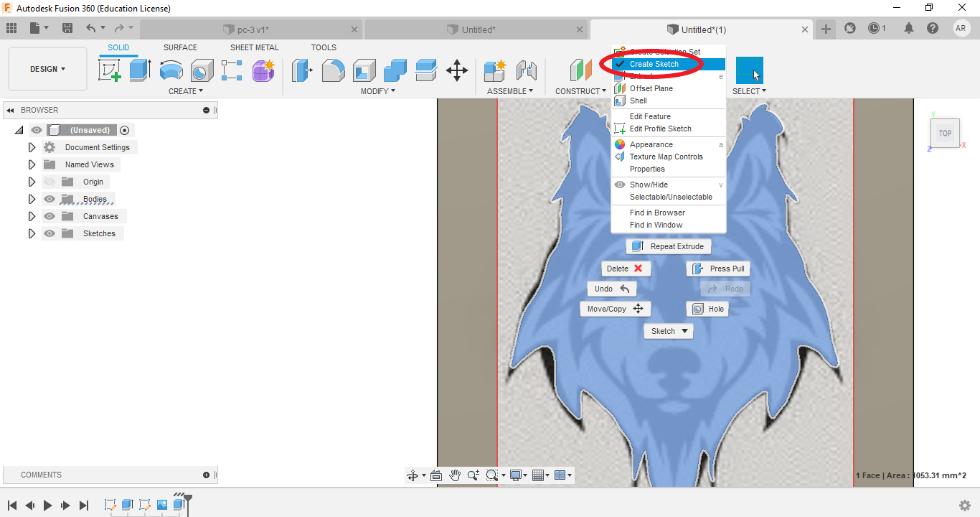Click the TOP face of the ViewCube

[946, 134]
